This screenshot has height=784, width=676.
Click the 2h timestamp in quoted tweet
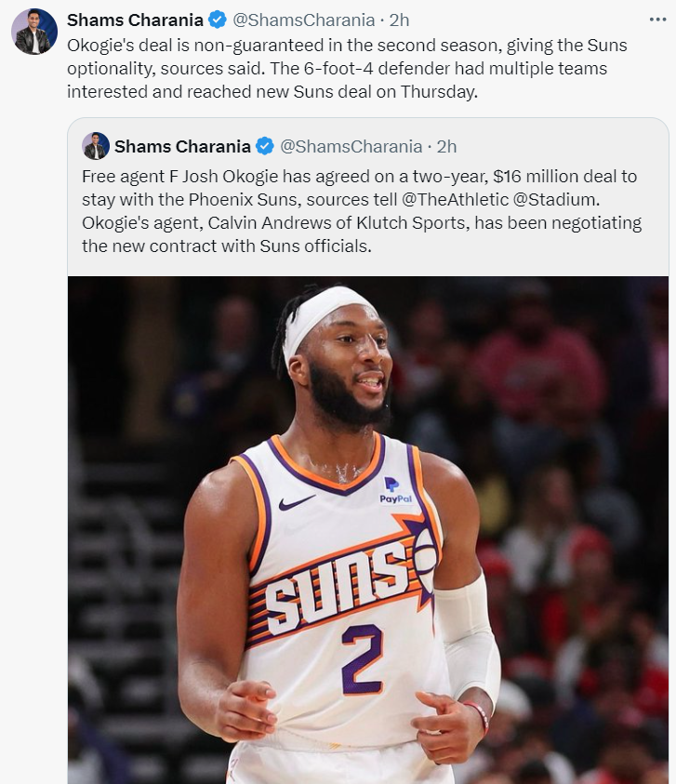(446, 147)
